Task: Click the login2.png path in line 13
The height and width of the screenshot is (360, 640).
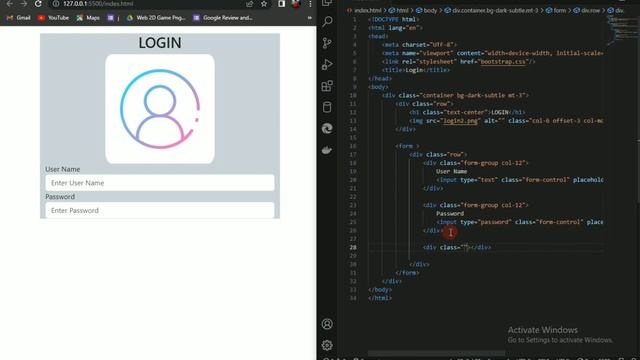Action: 460,121
